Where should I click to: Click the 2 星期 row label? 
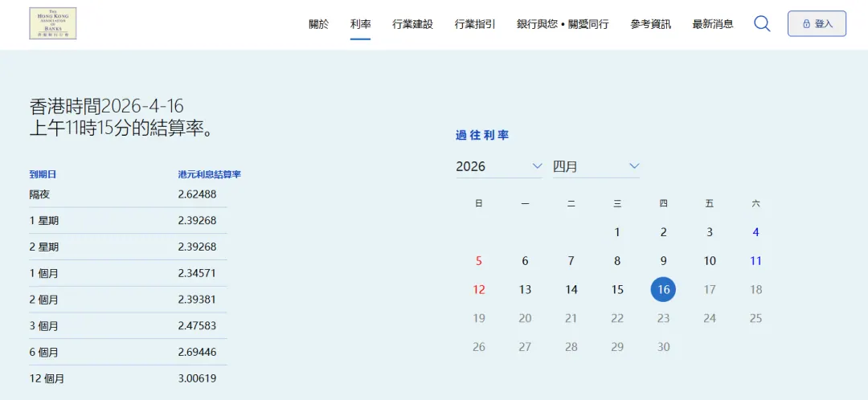pos(44,247)
